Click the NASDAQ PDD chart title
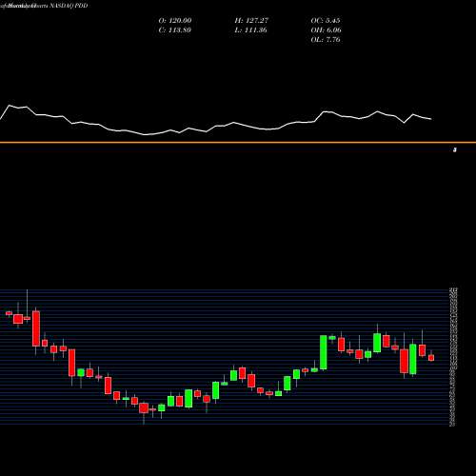Screen dimensions: 476x476 click(44, 6)
